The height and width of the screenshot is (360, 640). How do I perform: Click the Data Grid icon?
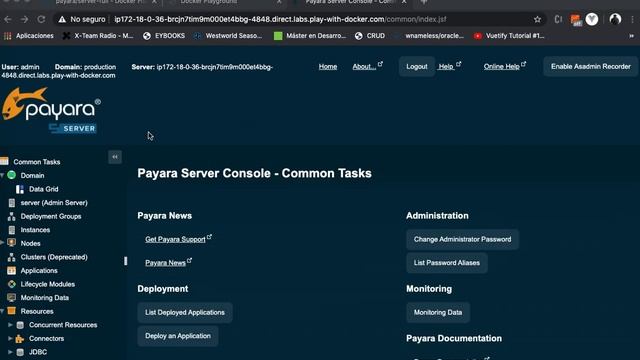pos(20,189)
